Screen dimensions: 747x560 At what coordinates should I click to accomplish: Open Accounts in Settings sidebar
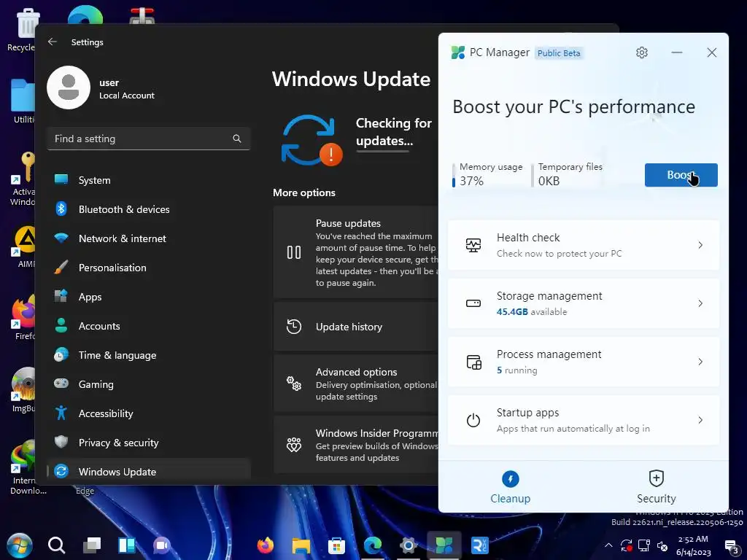[149, 326]
